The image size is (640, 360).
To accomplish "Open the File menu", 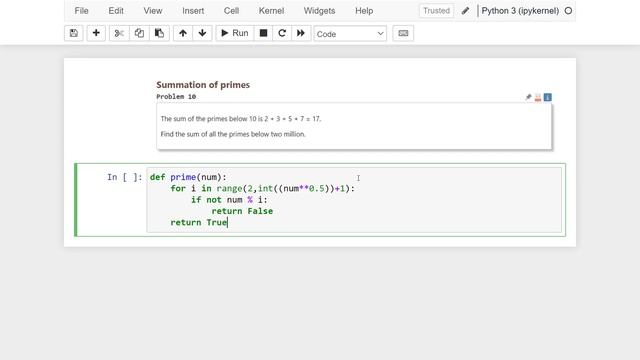I will point(82,11).
